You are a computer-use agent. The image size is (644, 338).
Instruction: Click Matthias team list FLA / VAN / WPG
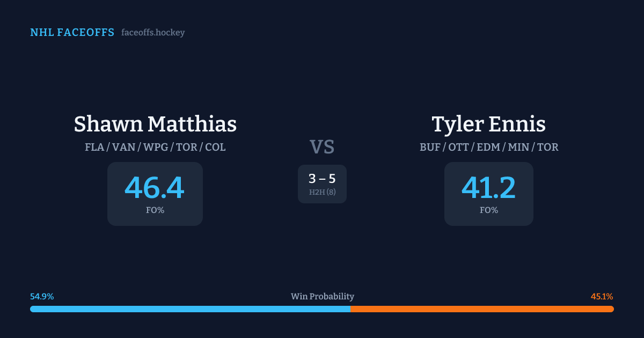[x=155, y=147]
